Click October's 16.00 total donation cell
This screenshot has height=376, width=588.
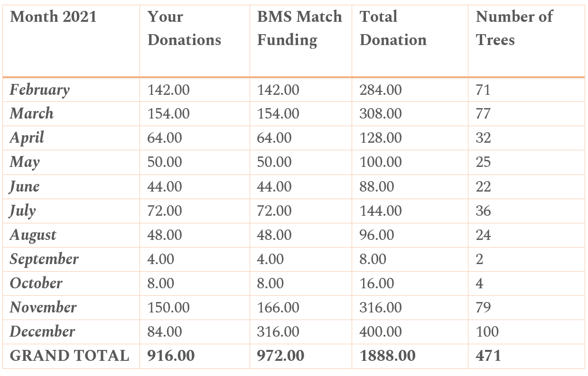coord(410,283)
